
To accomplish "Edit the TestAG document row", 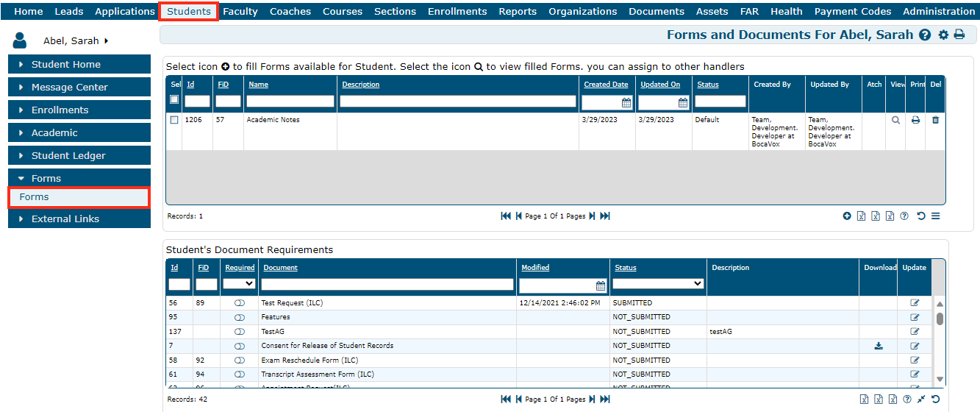I will point(915,331).
